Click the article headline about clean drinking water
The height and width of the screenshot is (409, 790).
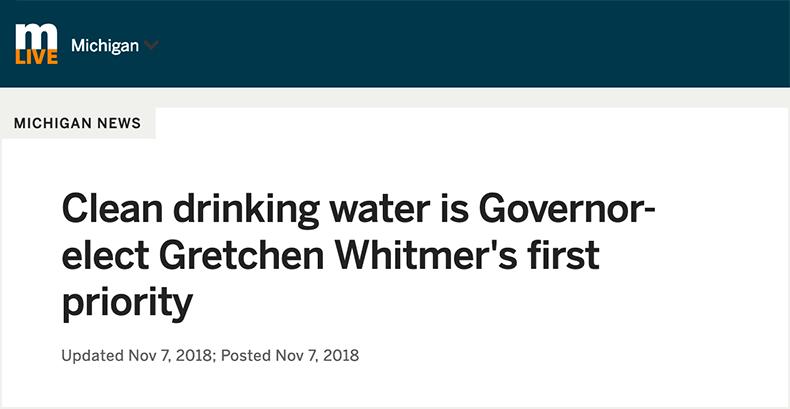(x=358, y=257)
